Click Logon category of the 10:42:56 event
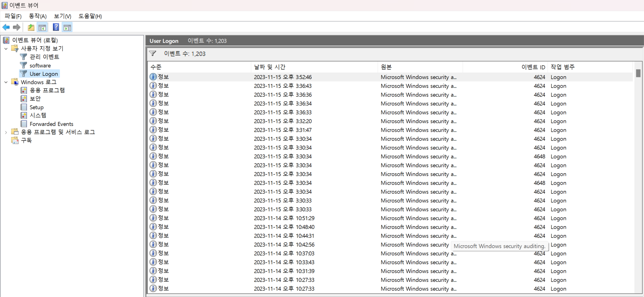 pos(558,245)
